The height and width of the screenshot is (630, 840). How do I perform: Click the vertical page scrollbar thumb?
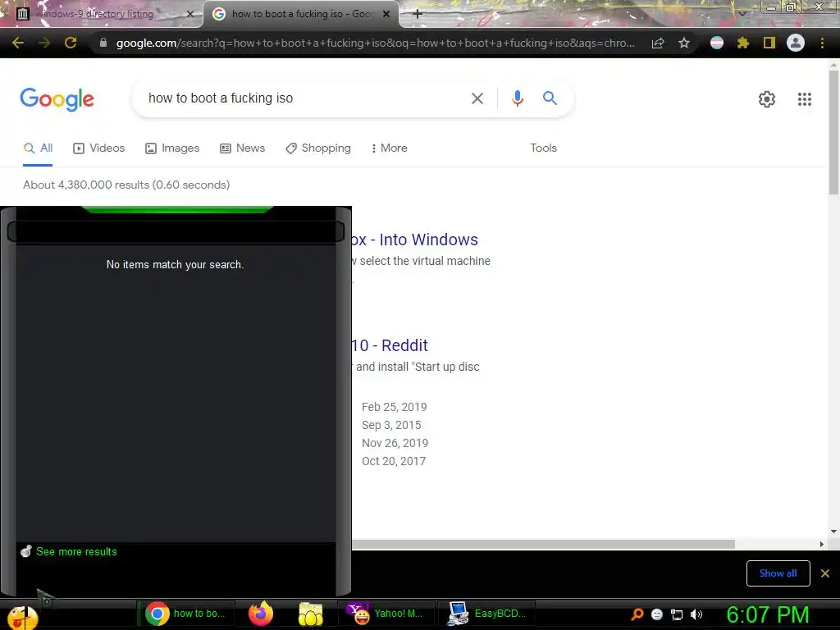click(x=833, y=131)
